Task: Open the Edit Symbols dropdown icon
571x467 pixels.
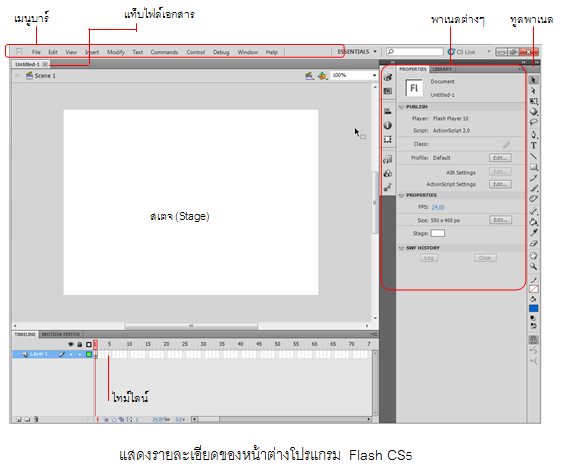Action: click(x=322, y=76)
